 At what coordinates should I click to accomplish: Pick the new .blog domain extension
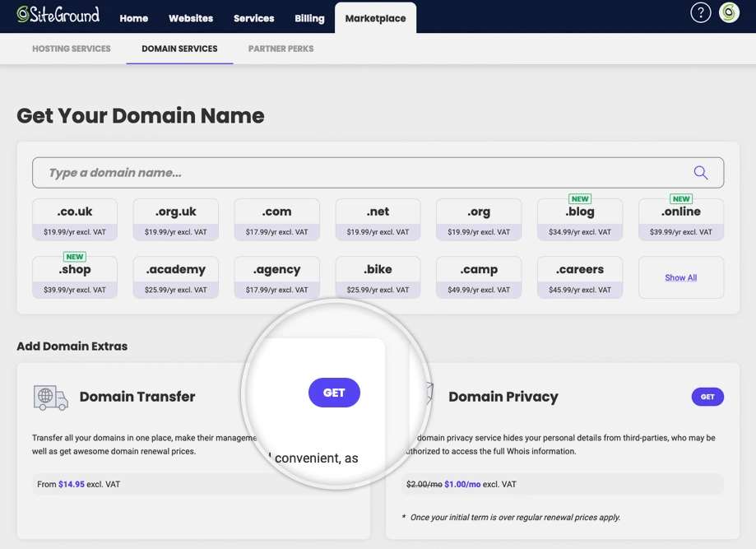coord(579,219)
